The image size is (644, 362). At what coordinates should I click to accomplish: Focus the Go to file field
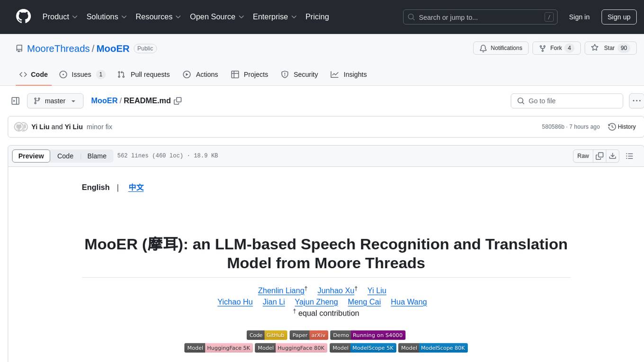click(x=567, y=101)
